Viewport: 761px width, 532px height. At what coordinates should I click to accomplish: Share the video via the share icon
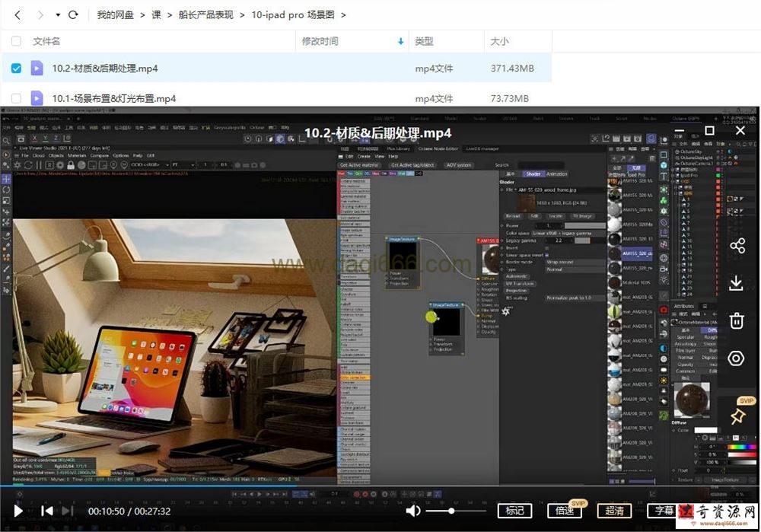pyautogui.click(x=737, y=246)
